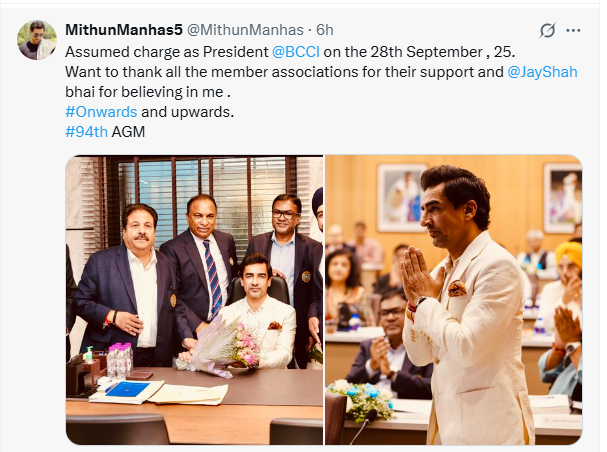The height and width of the screenshot is (452, 607).
Task: Open MithunManhas5 profile picture avatar
Action: (x=37, y=40)
